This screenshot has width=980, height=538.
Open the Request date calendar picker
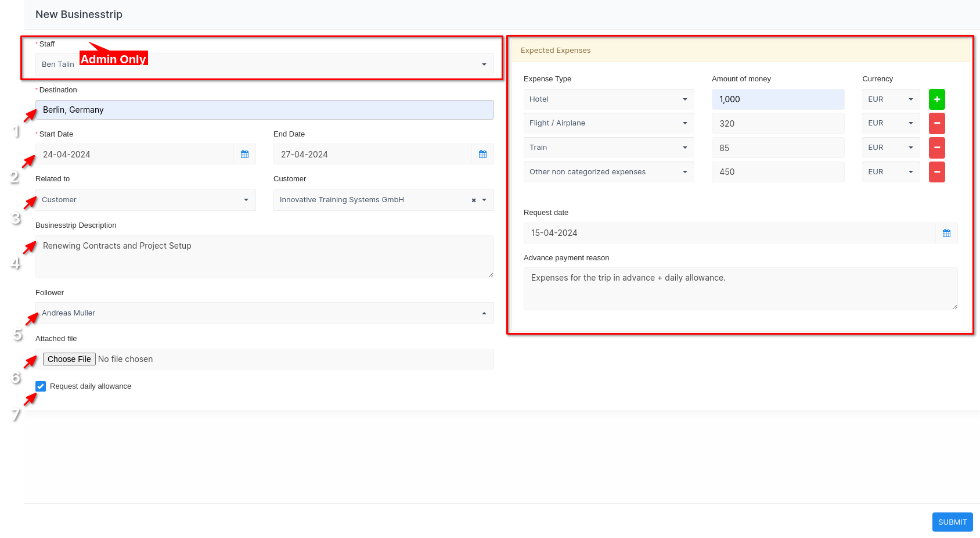point(946,233)
